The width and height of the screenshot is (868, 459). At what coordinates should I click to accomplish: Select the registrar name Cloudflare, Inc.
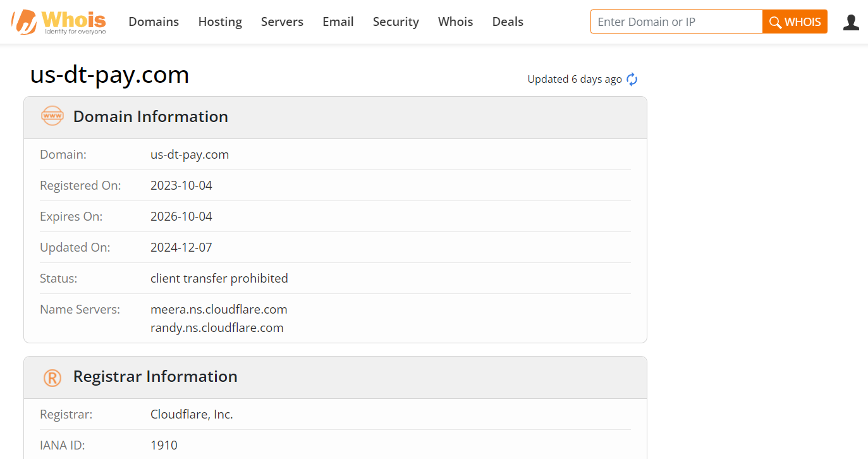[192, 414]
